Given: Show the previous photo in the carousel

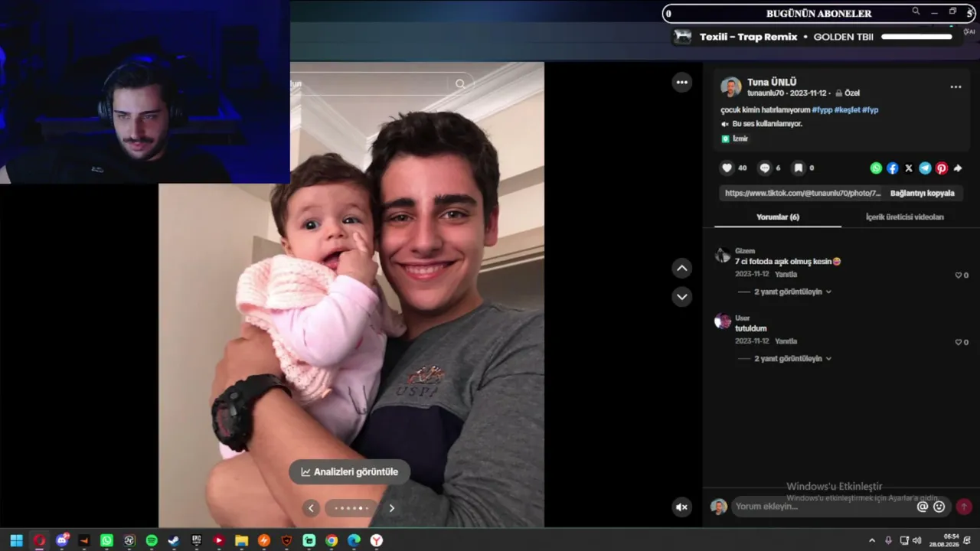Looking at the screenshot, I should [311, 507].
